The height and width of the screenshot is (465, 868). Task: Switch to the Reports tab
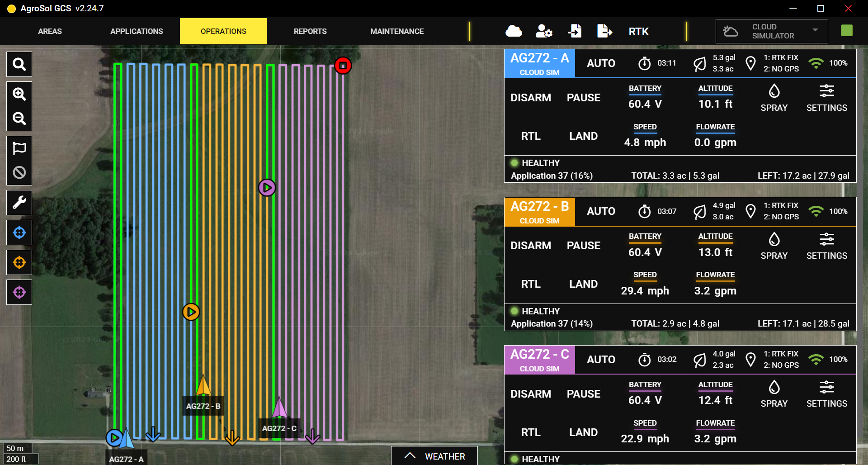310,31
